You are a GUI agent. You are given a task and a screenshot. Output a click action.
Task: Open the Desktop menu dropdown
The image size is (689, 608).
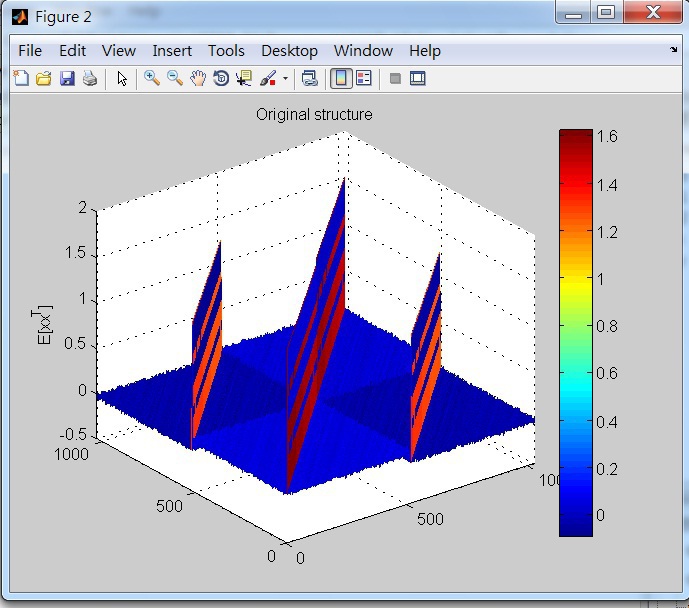point(289,51)
